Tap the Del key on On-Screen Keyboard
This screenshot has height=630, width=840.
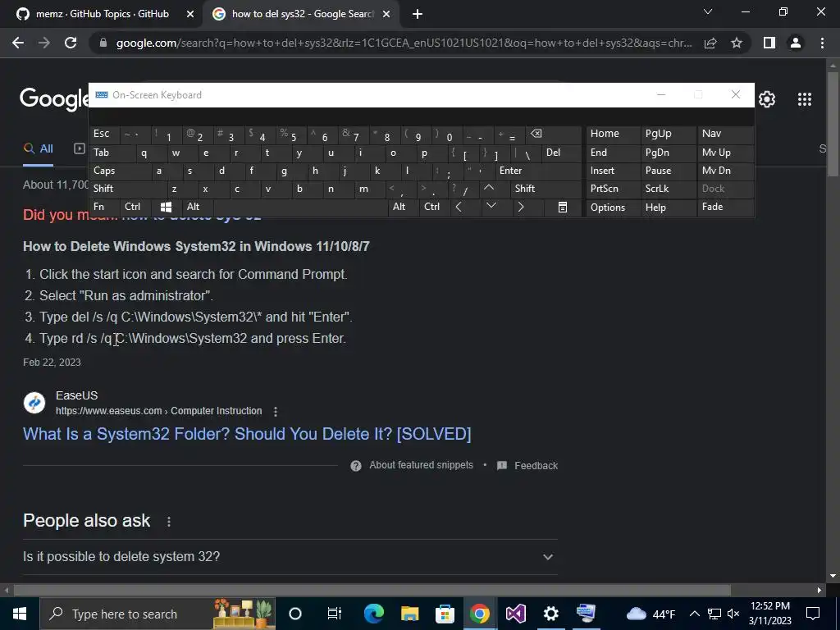pos(561,153)
